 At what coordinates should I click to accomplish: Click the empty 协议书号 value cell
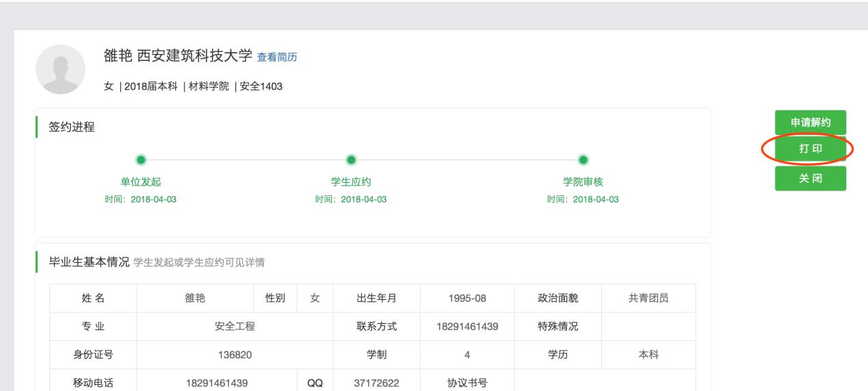[605, 383]
